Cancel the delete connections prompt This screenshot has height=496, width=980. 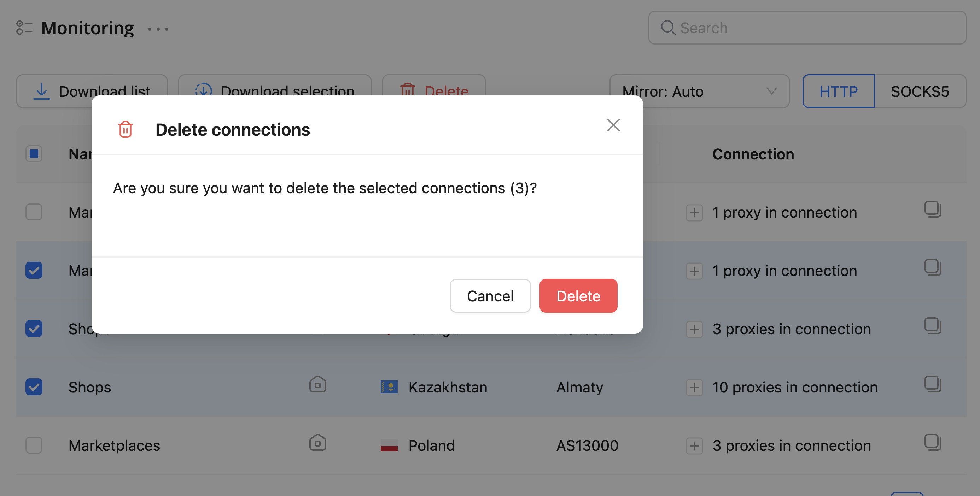(x=490, y=296)
